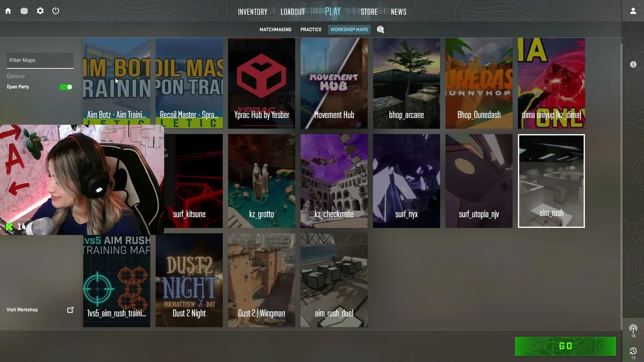Pick the dima onlyup map
Screen dimensions: 644x362
(551, 83)
